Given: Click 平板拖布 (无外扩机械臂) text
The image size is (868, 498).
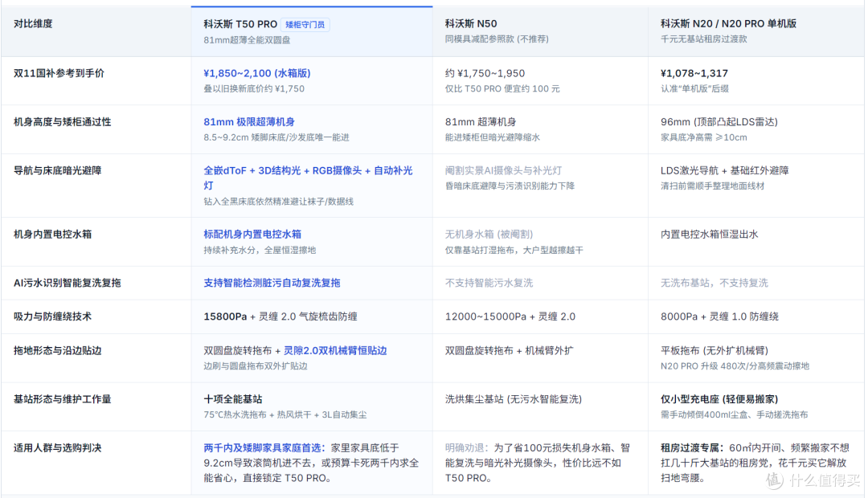Looking at the screenshot, I should click(x=714, y=350).
